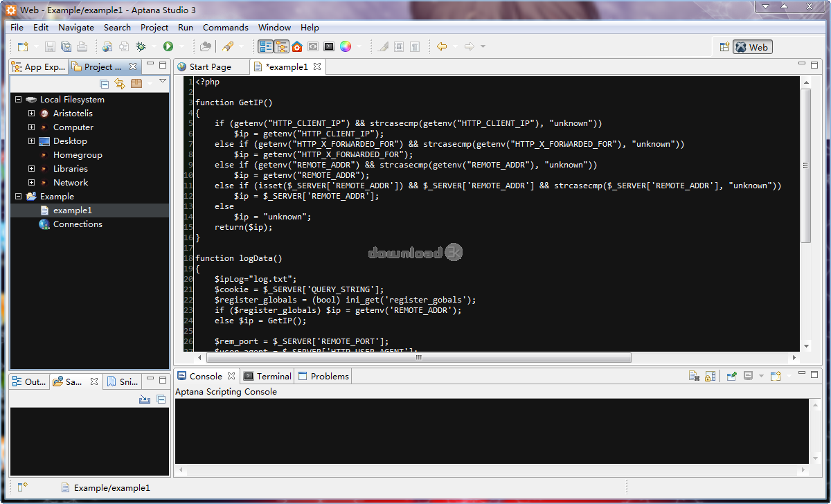This screenshot has width=831, height=504.
Task: Toggle the Scroll Lock console button
Action: pos(710,376)
